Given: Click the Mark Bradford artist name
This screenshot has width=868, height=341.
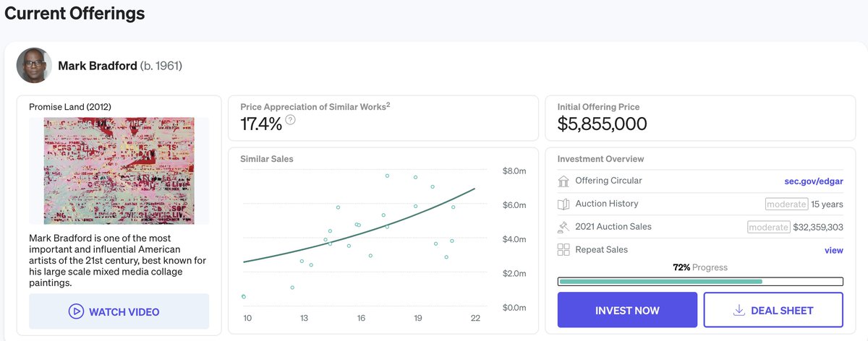Looking at the screenshot, I should [x=98, y=66].
